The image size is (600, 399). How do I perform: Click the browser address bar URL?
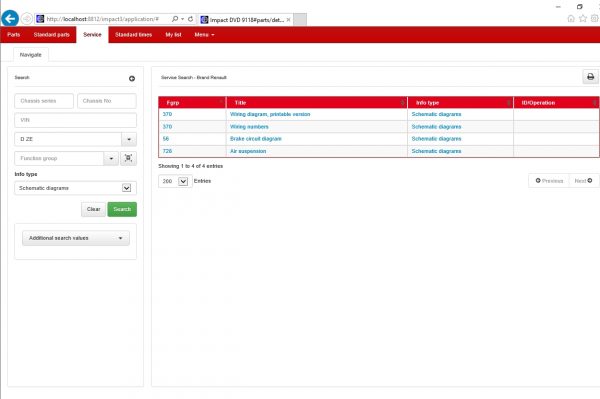click(103, 19)
